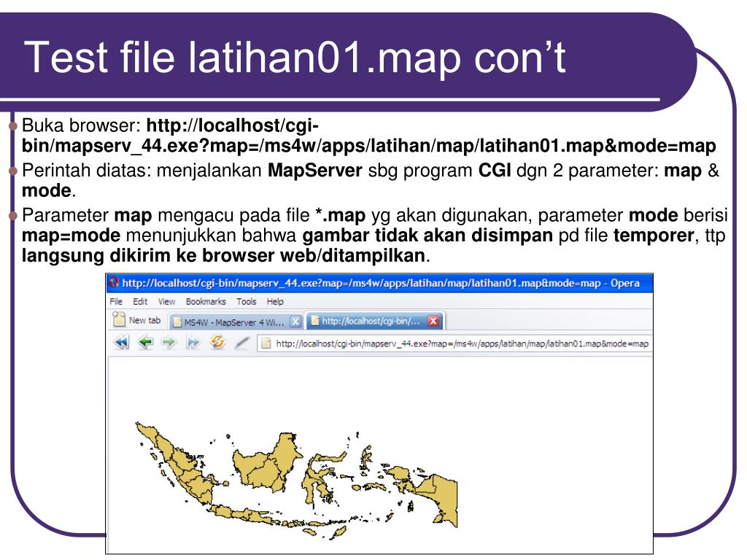This screenshot has height=560, width=747.
Task: Click the orange Reload icon
Action: click(217, 342)
